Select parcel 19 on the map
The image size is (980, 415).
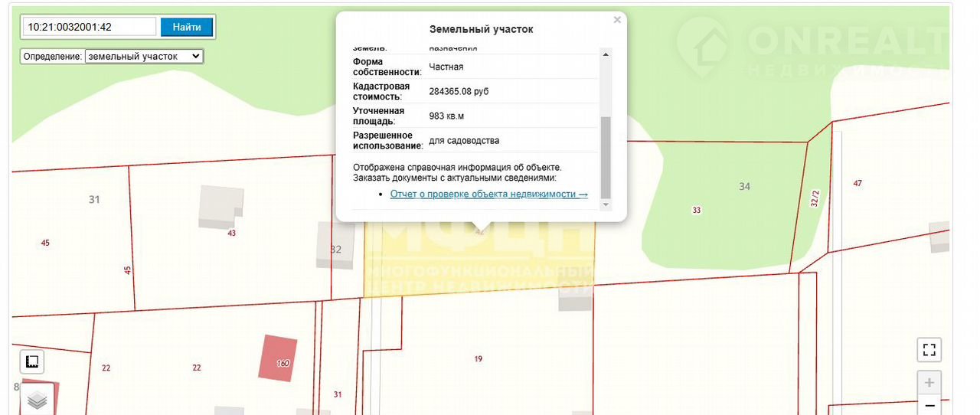click(x=479, y=360)
